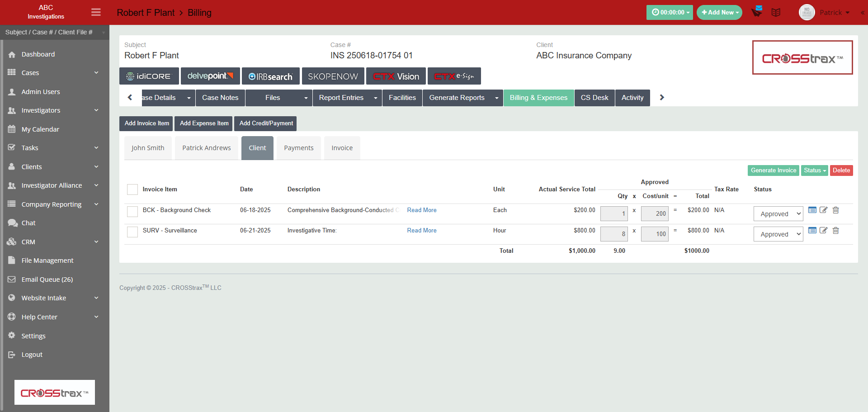
Task: Open My Calendar icon
Action: pyautogui.click(x=12, y=129)
